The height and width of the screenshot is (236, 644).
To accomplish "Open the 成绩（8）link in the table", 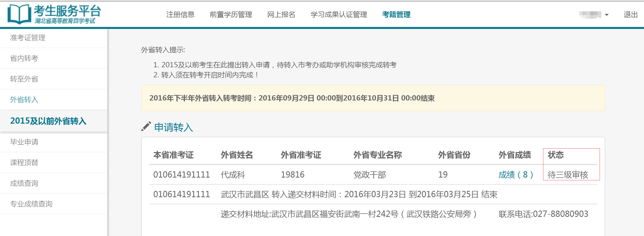I will click(x=516, y=175).
